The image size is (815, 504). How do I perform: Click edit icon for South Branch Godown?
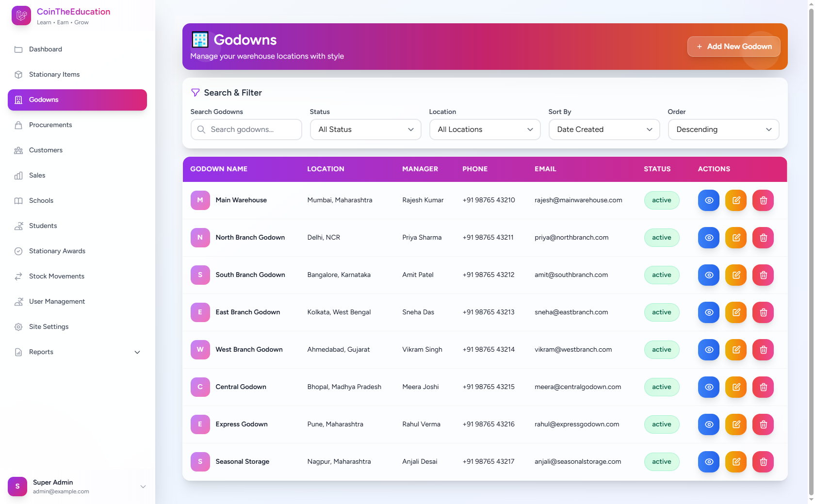coord(736,275)
